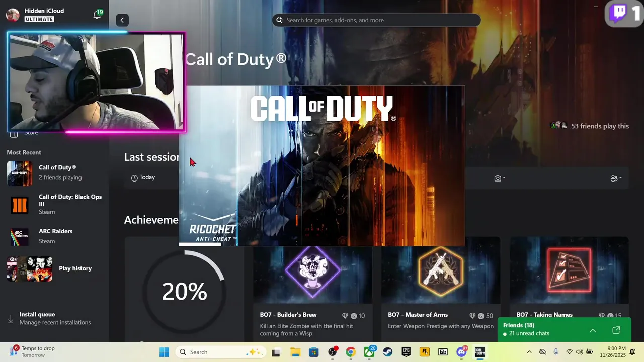
Task: Show hidden system tray icons chevron
Action: tap(529, 352)
